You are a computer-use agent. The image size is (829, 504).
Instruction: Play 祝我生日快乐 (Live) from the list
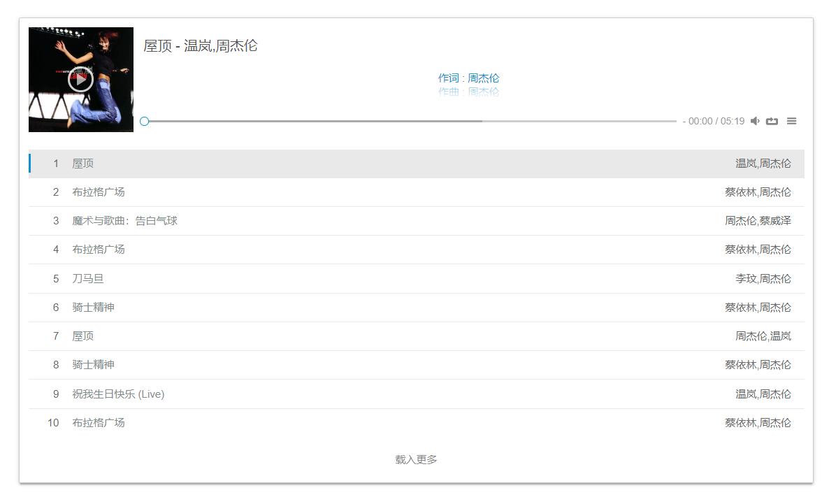[414, 394]
